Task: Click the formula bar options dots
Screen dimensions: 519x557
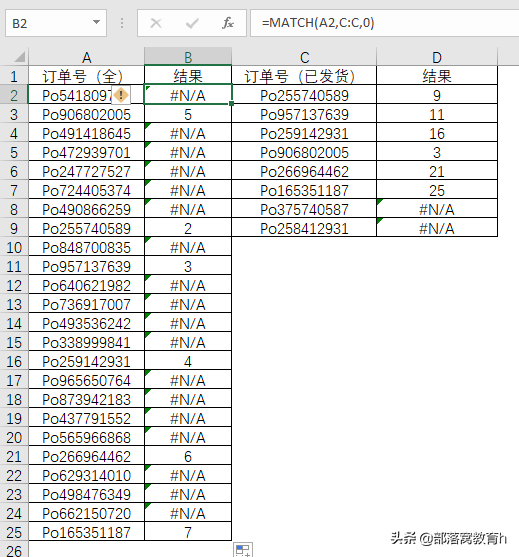Action: click(x=122, y=23)
